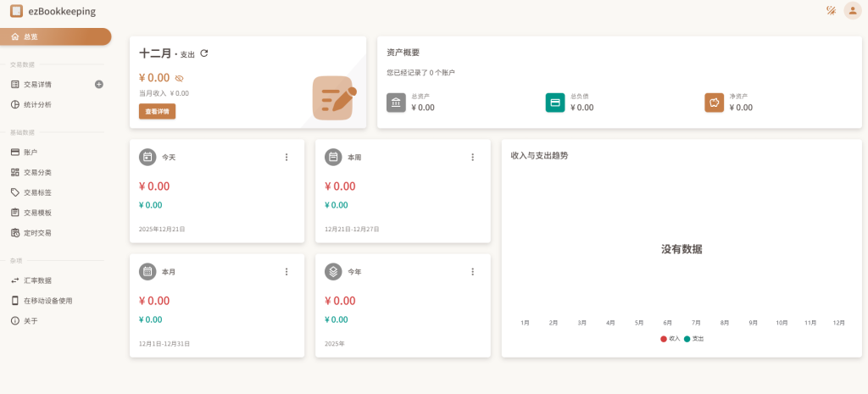Viewport: 868px width, 394px height.
Task: Toggle amount visibility with the eye icon
Action: click(x=179, y=78)
